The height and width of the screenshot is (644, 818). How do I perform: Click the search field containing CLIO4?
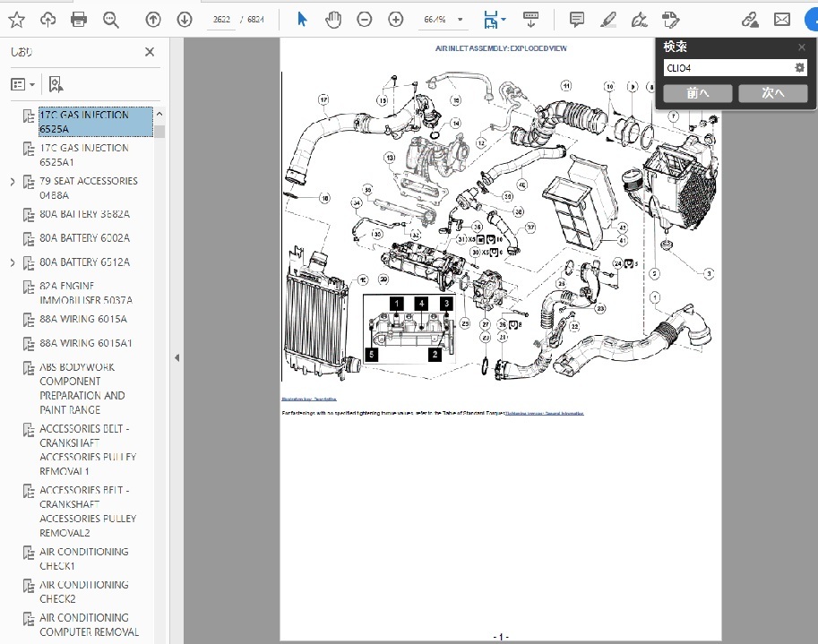click(x=728, y=68)
